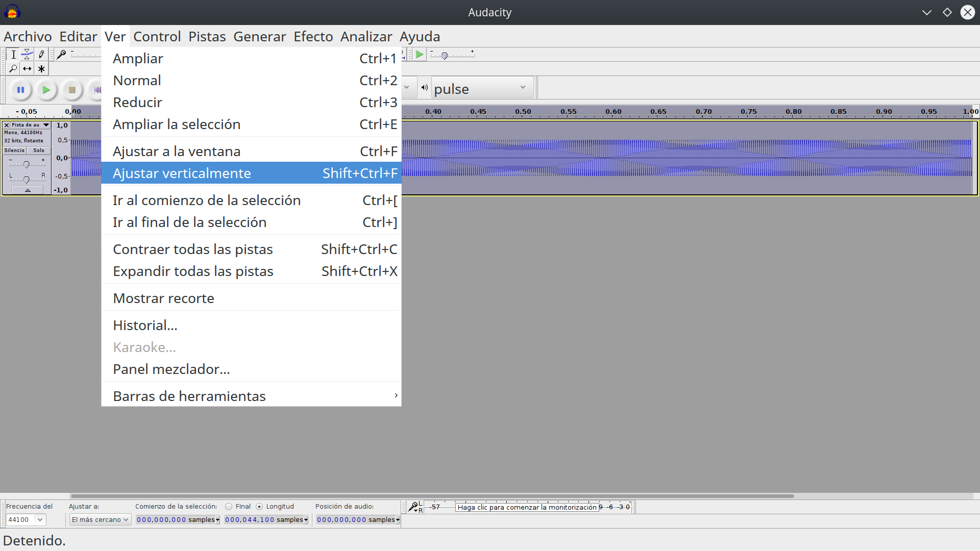The height and width of the screenshot is (551, 980).
Task: Choose Ir al comienzo de la selección
Action: click(x=251, y=201)
